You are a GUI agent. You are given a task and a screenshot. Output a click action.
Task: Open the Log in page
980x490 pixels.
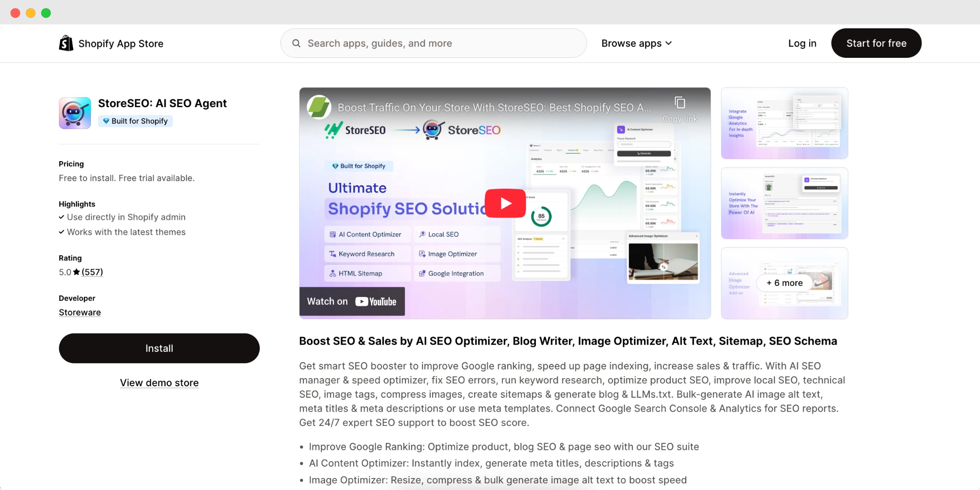[x=802, y=43]
